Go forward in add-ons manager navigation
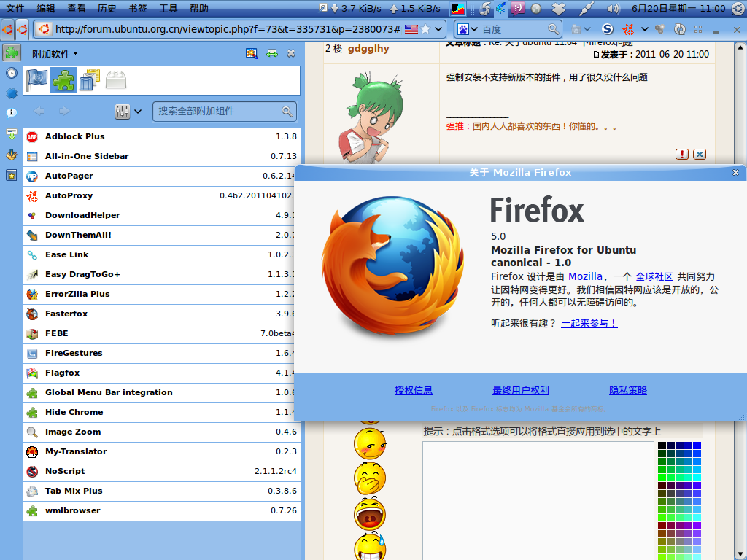 [x=64, y=111]
